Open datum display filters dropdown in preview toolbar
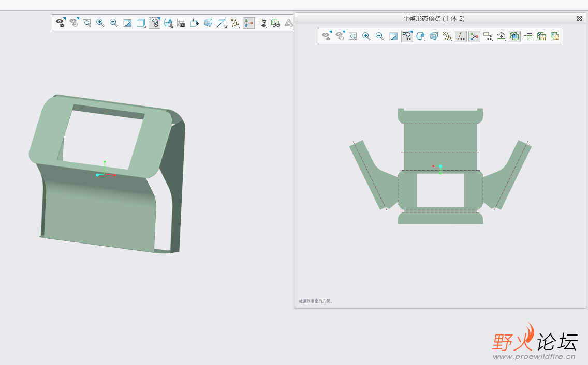This screenshot has width=588, height=365. (x=447, y=36)
